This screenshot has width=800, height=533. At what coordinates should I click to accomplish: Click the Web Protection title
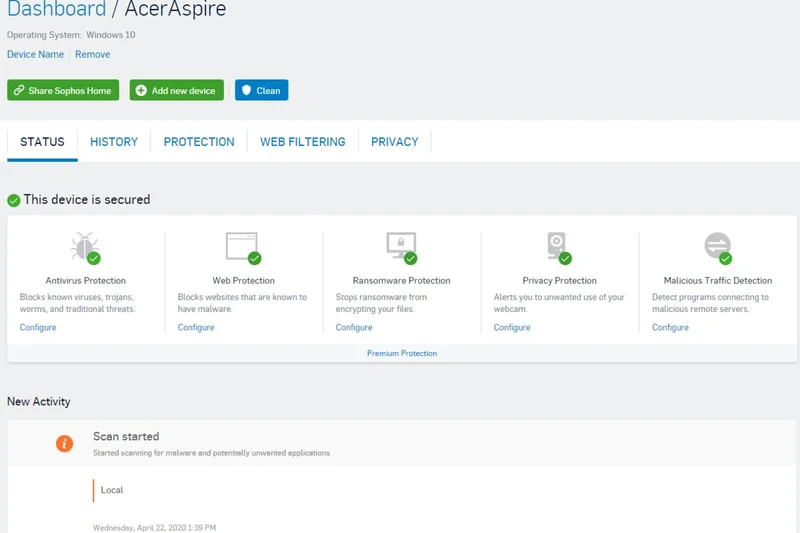[243, 281]
